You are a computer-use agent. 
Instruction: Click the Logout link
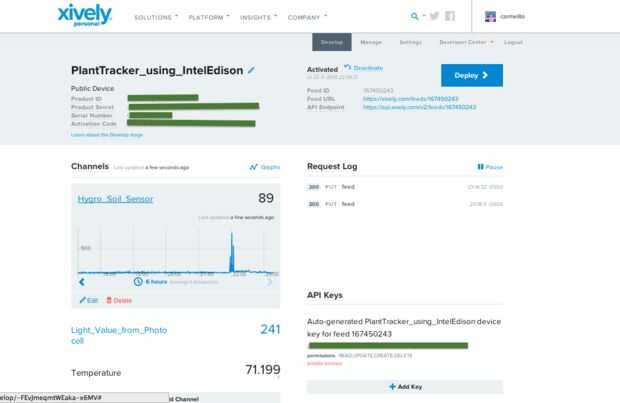click(x=513, y=42)
